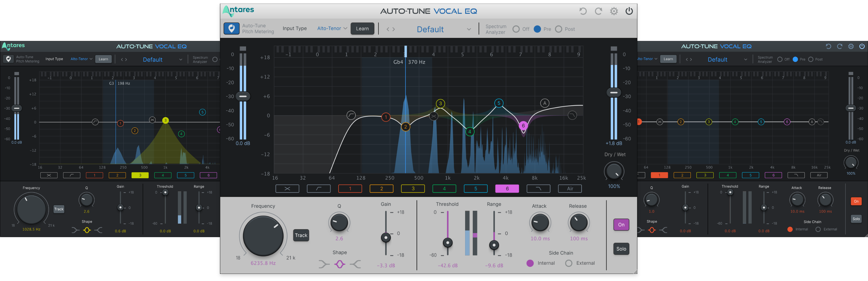This screenshot has height=281, width=868.
Task: Enable Auto-Tune Pitch Metering icon in center window
Action: point(232,29)
